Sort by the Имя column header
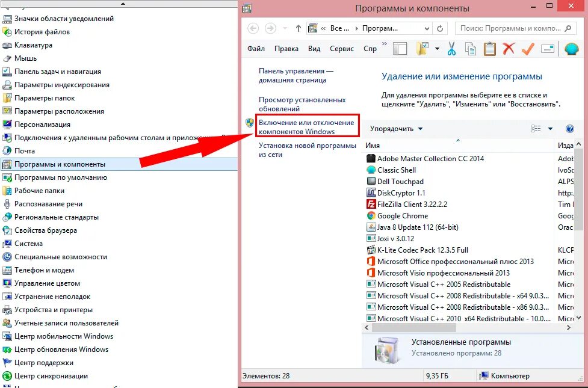 click(x=457, y=146)
